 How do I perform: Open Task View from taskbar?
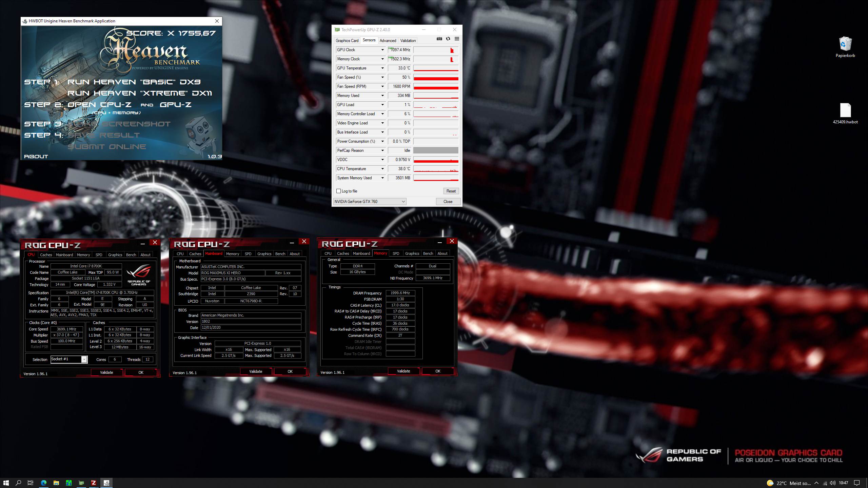(x=30, y=483)
